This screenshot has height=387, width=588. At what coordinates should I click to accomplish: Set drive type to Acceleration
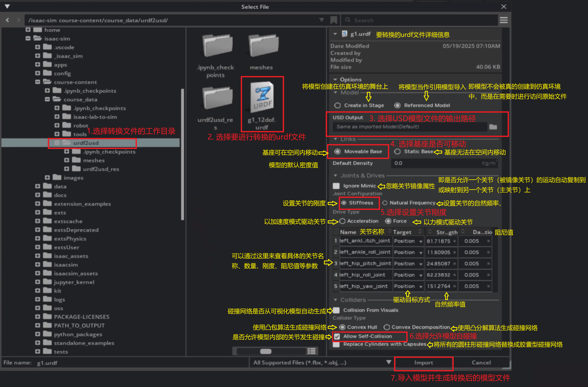(x=342, y=221)
